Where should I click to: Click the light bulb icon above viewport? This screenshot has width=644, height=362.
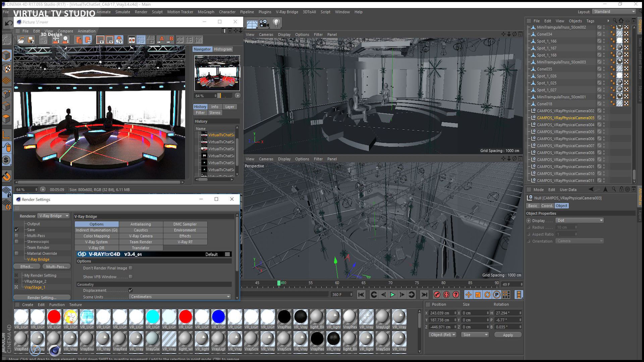click(276, 23)
